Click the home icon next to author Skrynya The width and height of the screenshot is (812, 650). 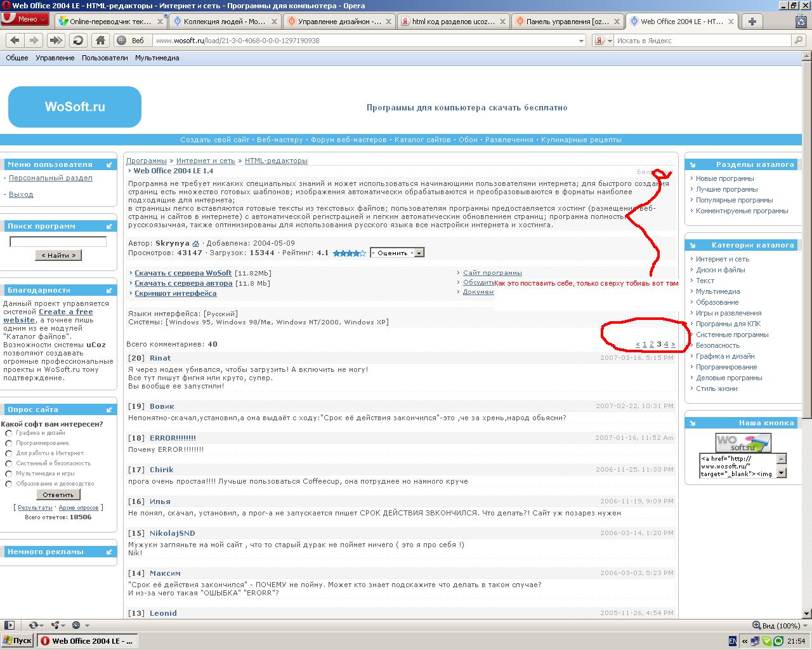click(195, 244)
